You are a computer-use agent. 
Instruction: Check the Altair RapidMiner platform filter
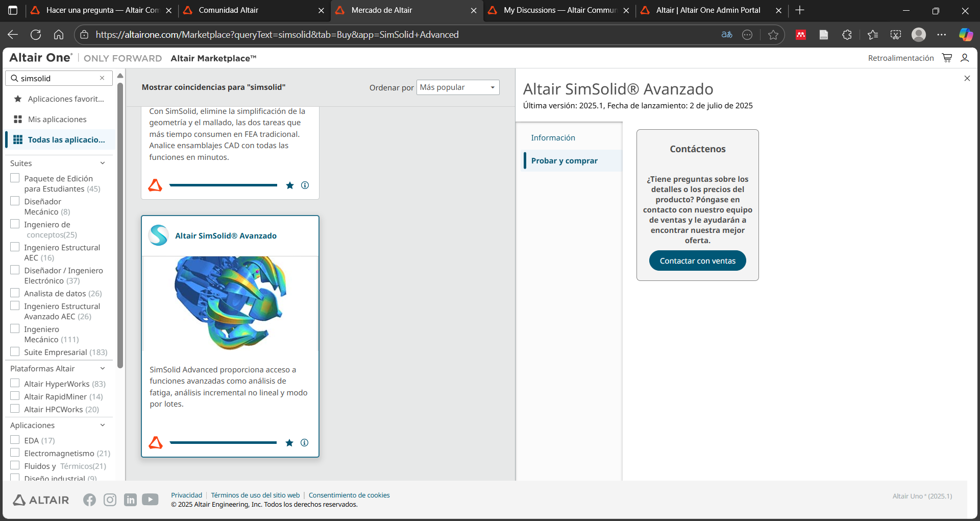(x=15, y=396)
